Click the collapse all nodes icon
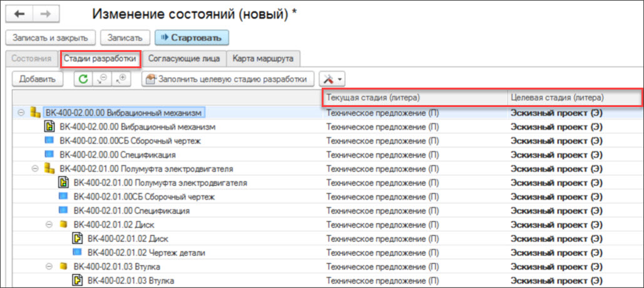This screenshot has height=288, width=644. [x=102, y=79]
